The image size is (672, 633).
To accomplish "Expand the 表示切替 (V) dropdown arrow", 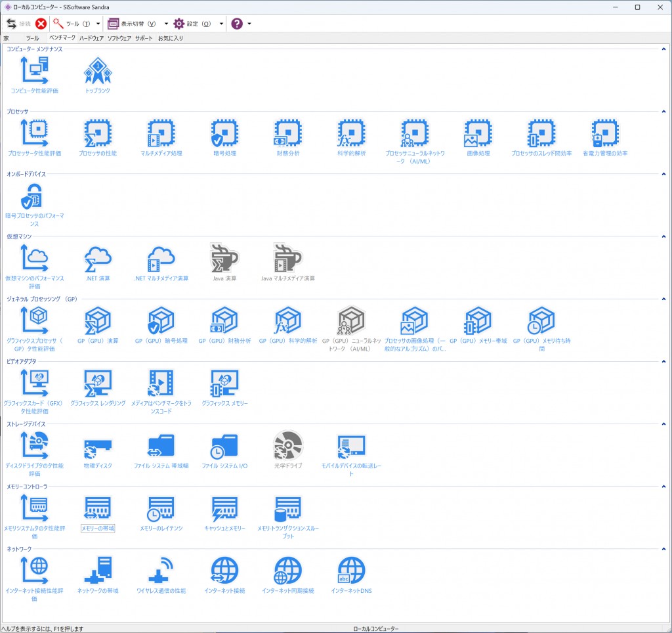I will click(166, 24).
